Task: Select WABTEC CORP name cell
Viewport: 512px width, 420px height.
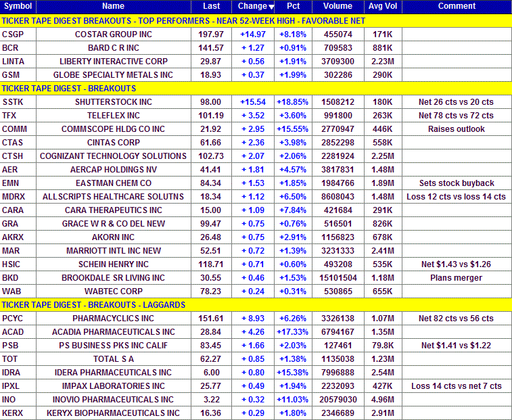Action: pos(114,291)
